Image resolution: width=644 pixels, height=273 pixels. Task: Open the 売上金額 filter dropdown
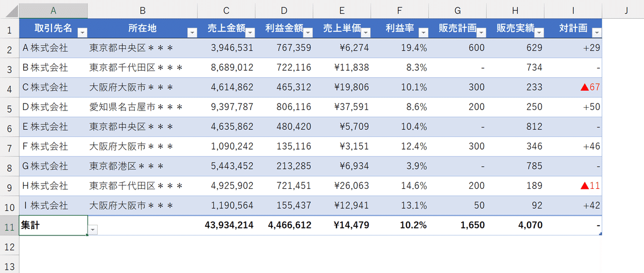pyautogui.click(x=250, y=33)
